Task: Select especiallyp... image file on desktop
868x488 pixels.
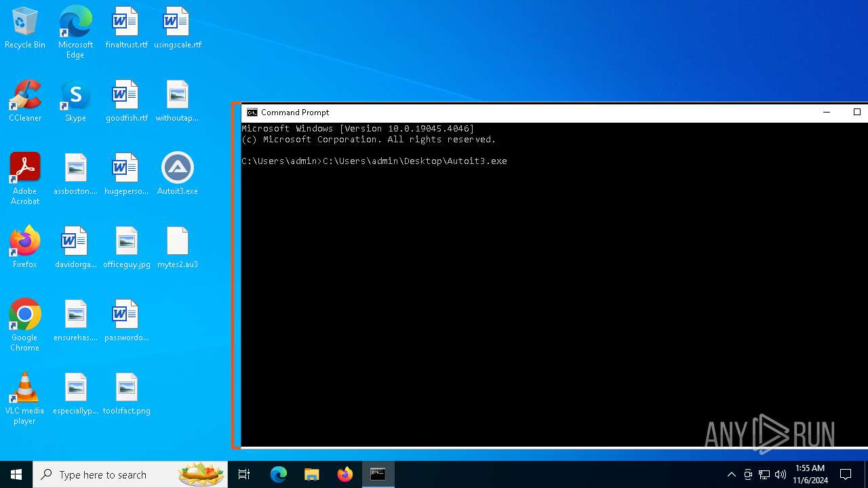Action: pos(75,394)
